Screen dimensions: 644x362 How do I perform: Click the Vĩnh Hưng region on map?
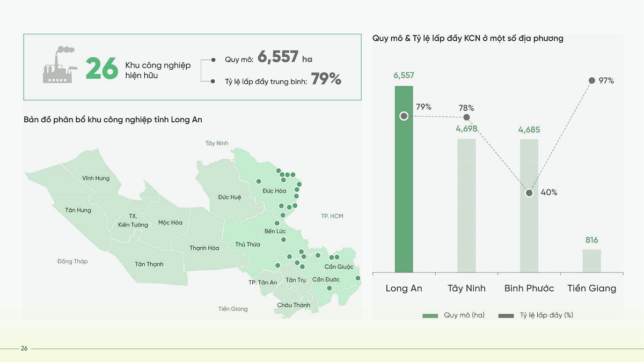point(96,178)
